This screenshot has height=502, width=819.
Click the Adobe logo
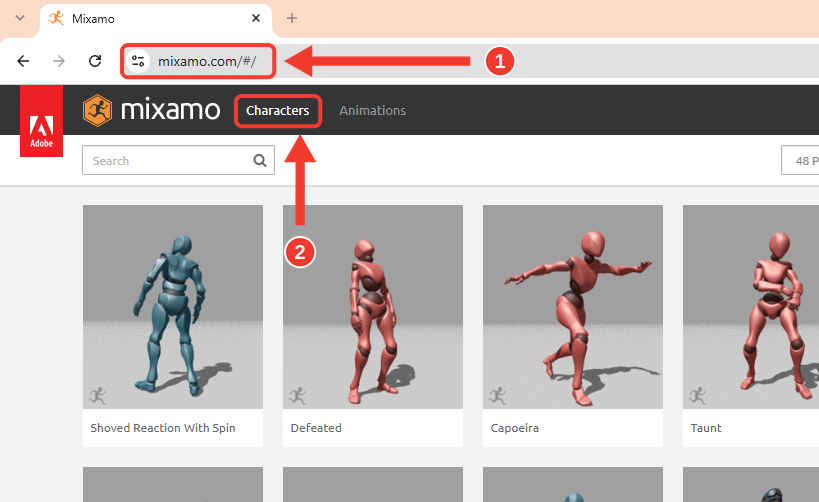(41, 121)
